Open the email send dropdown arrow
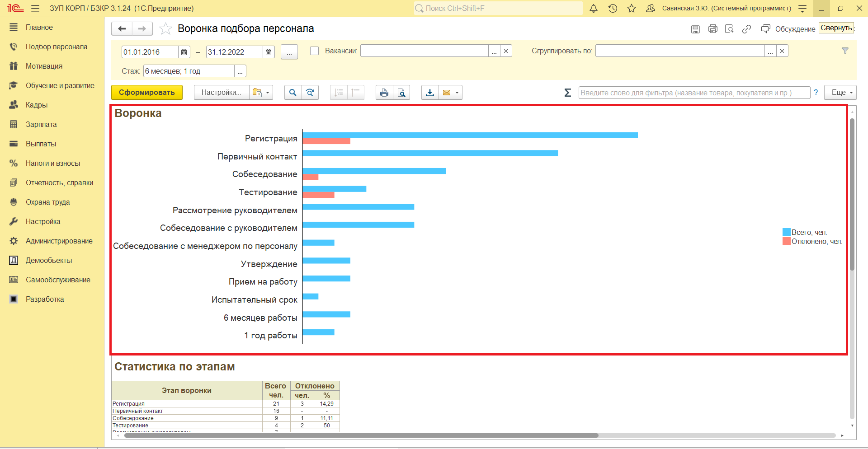Viewport: 868px width, 449px height. (457, 93)
